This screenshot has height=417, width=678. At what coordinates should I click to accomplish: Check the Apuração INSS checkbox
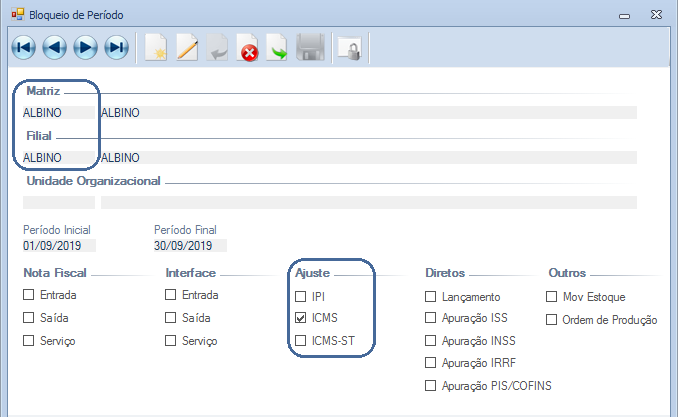tap(430, 340)
